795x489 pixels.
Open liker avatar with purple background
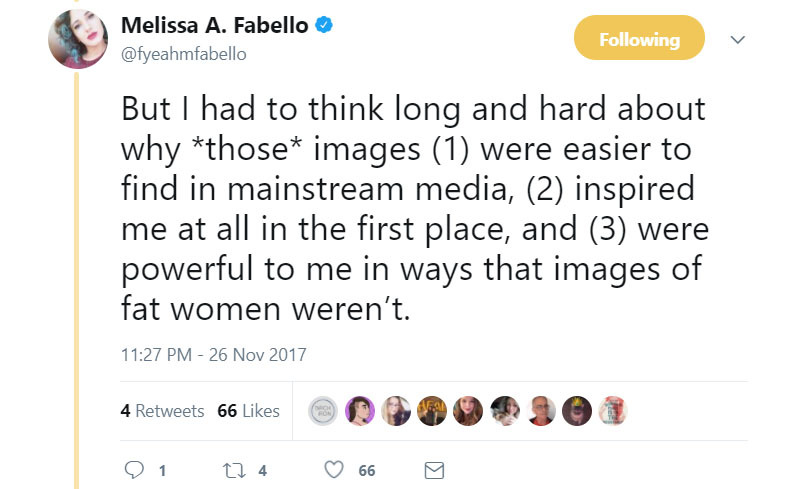pos(359,411)
